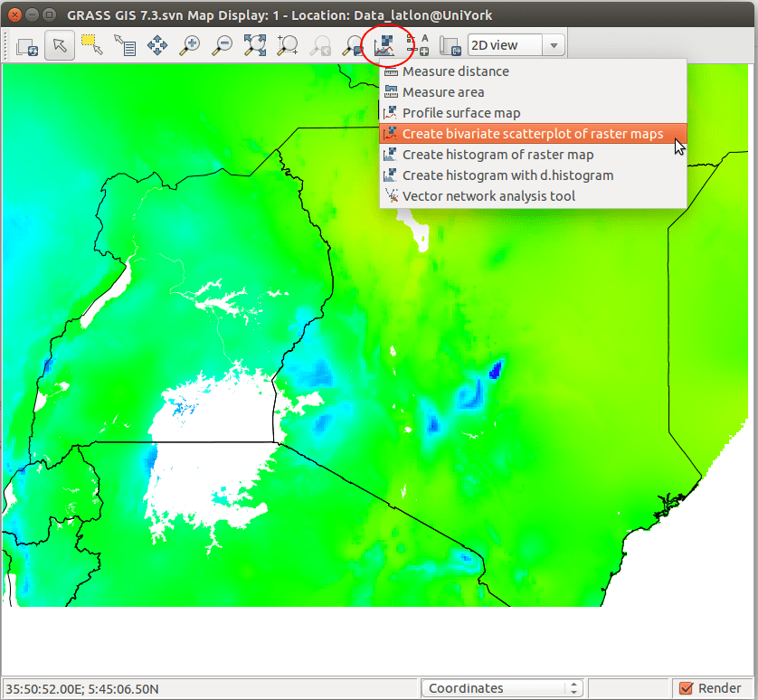
Task: Return to previous zoom icon
Action: [320, 45]
